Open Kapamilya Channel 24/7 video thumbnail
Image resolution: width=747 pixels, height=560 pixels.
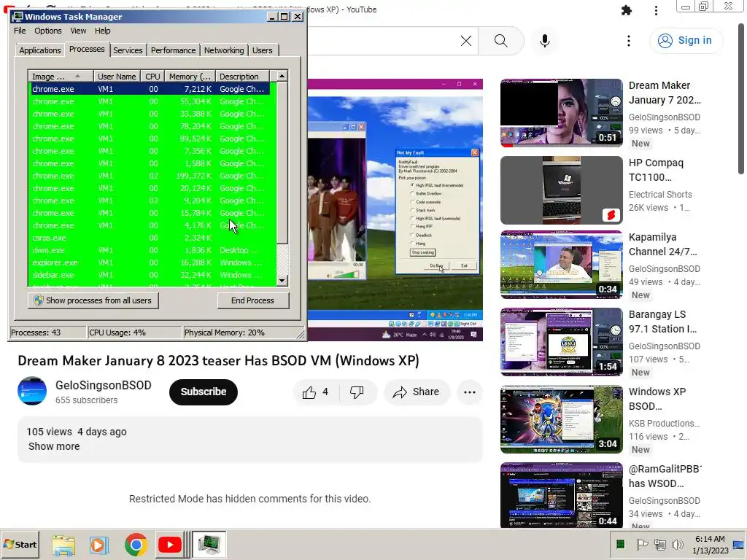click(x=561, y=265)
